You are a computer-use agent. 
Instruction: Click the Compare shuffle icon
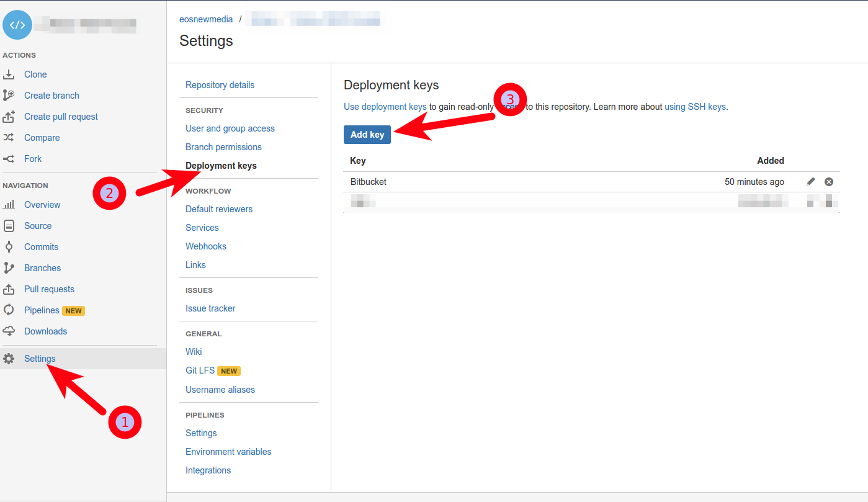9,138
